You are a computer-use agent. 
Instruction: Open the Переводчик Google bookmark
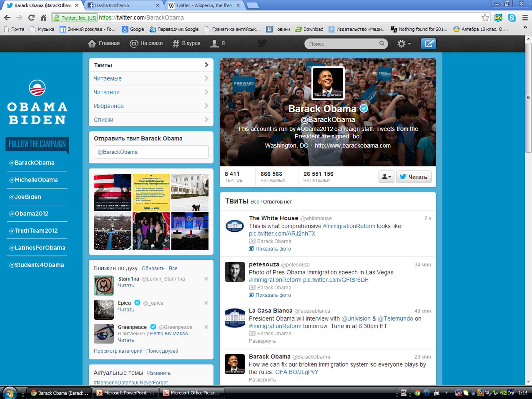point(174,29)
